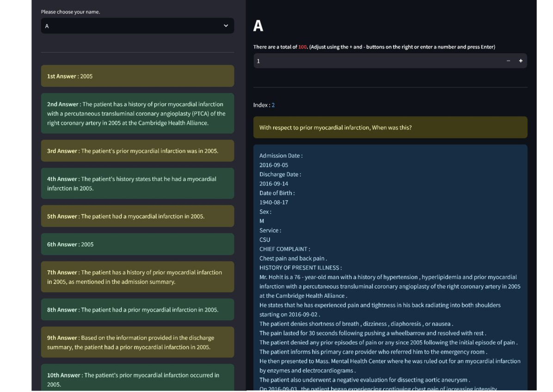Click the dropdown chevron arrow icon
Viewport: 553px width, 392px height.
coord(226,26)
